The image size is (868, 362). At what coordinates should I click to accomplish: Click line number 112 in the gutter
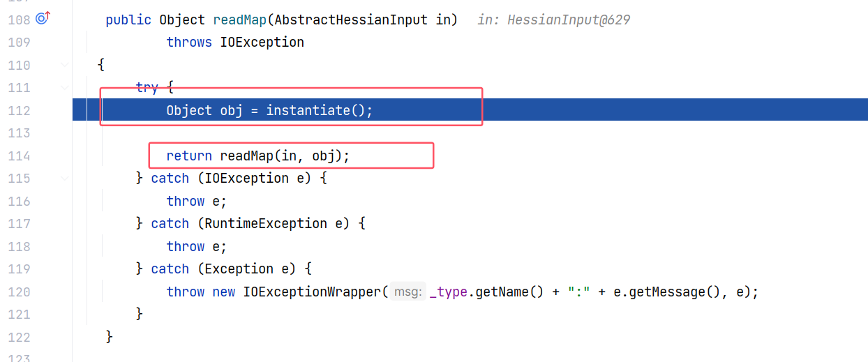19,110
